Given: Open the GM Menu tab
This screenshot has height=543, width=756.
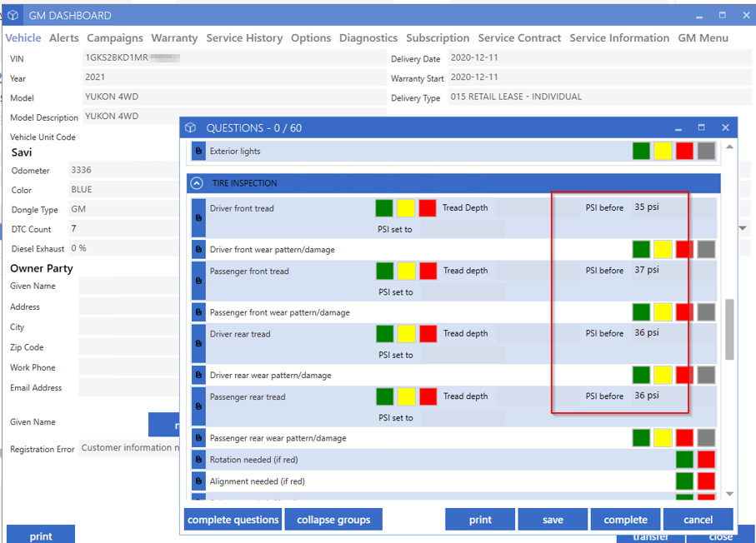Looking at the screenshot, I should click(703, 38).
